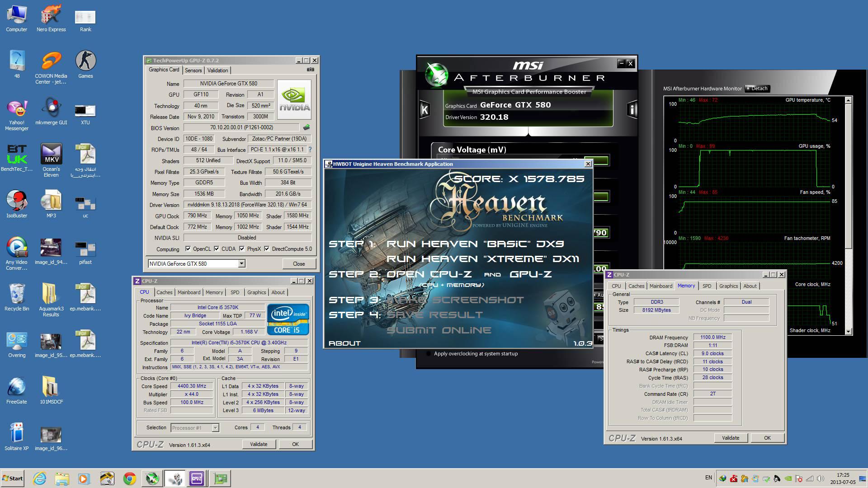Open the Graphics tab in right CPU-Z window
Screen dimensions: 868x488
point(728,286)
